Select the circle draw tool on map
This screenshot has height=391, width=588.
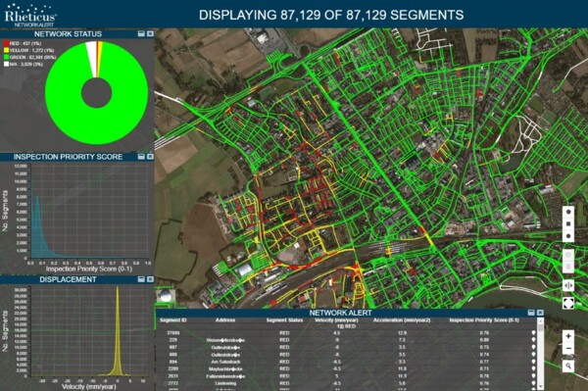click(568, 236)
